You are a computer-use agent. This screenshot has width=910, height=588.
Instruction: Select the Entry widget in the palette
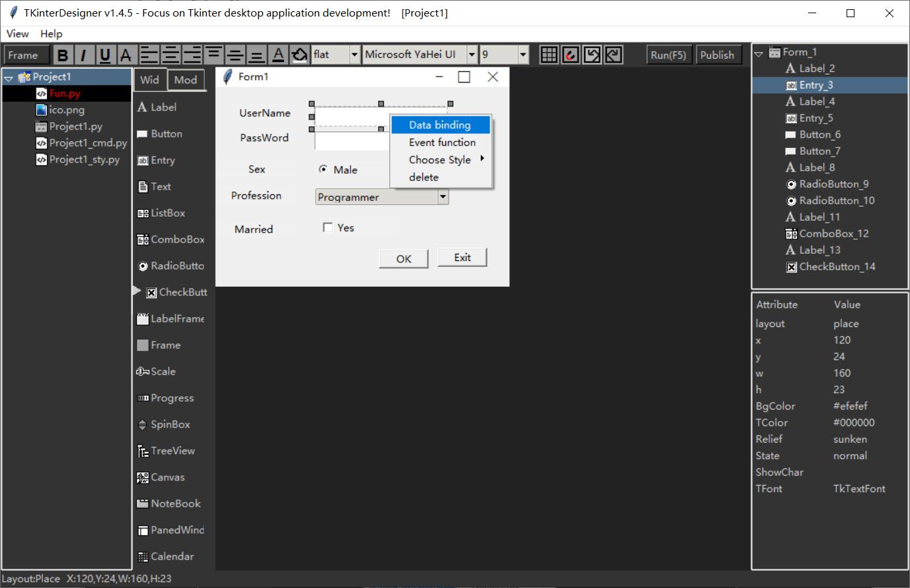(x=156, y=160)
